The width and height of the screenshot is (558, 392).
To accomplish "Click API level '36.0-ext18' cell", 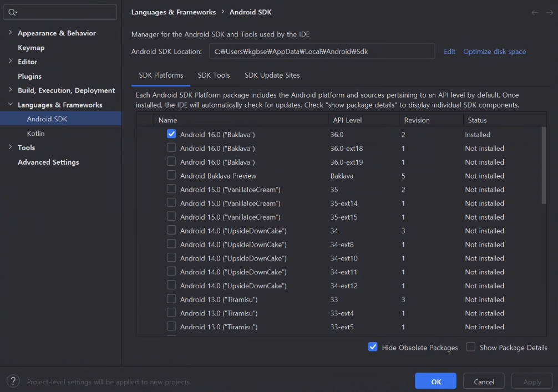I will pos(347,149).
